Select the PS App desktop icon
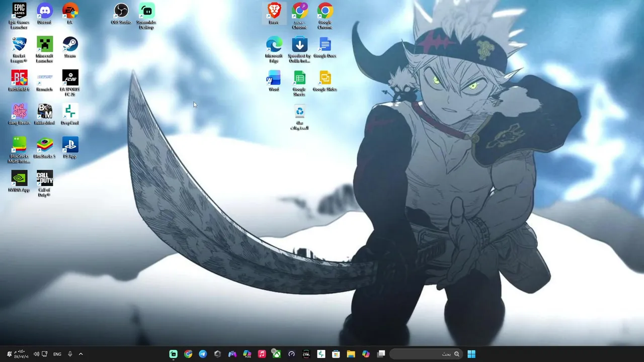 [x=70, y=148]
